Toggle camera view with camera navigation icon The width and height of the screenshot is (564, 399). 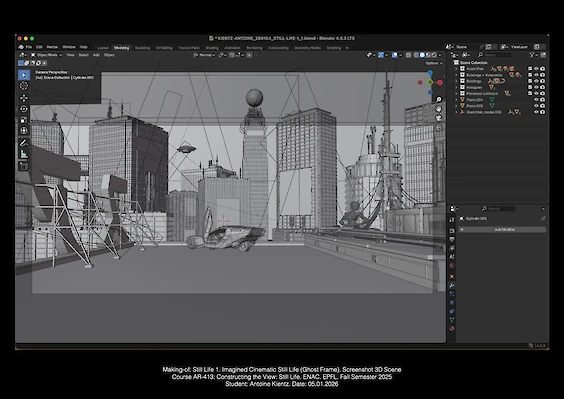(438, 118)
